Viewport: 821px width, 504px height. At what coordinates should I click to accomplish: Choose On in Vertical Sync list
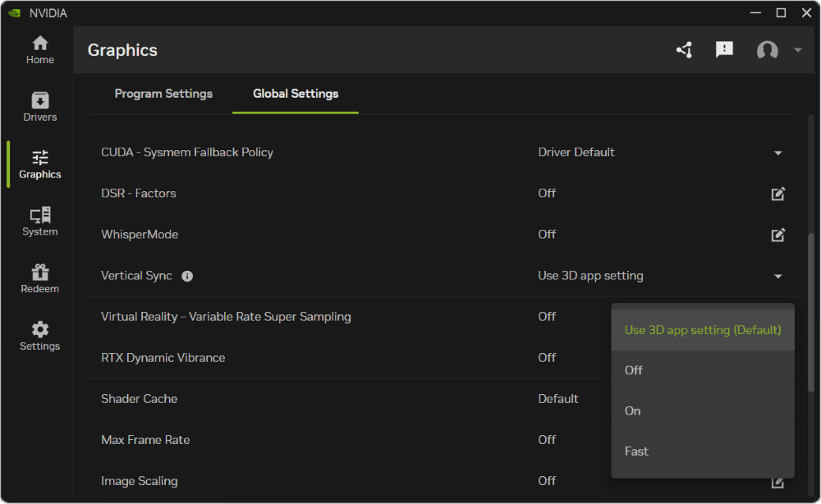pos(703,411)
